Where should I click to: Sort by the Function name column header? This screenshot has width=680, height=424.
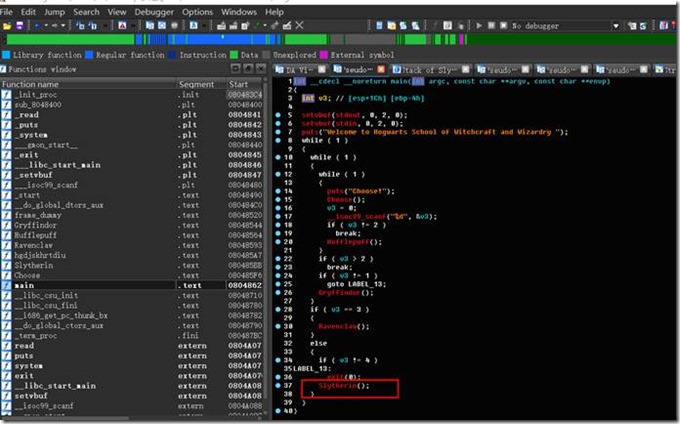click(88, 84)
